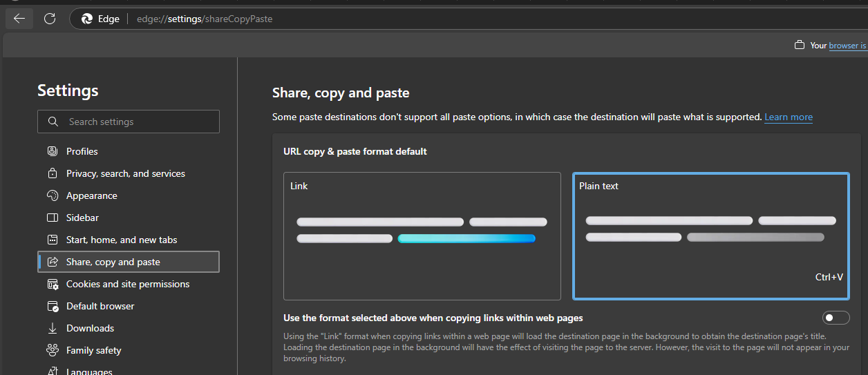Click the Family safety icon
Viewport: 868px width, 375px height.
(53, 350)
